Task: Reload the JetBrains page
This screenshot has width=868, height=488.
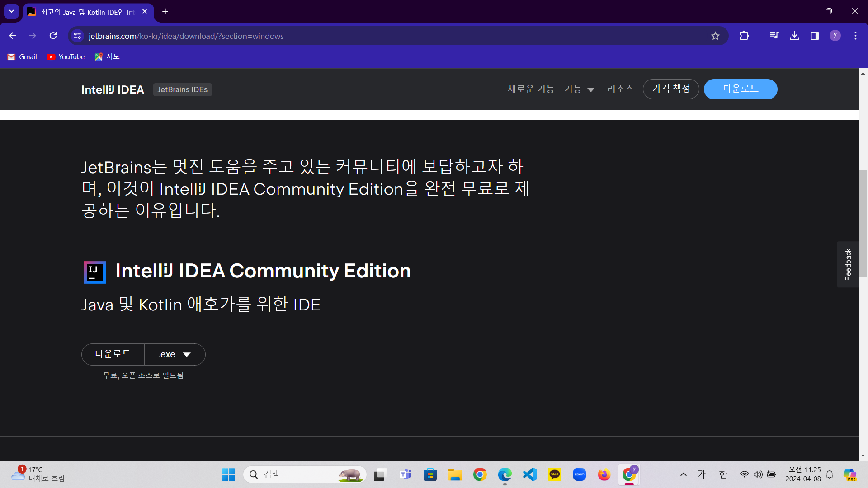Action: [53, 36]
